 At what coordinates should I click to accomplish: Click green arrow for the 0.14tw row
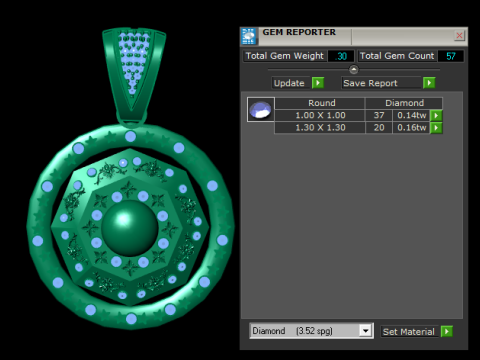[x=436, y=115]
